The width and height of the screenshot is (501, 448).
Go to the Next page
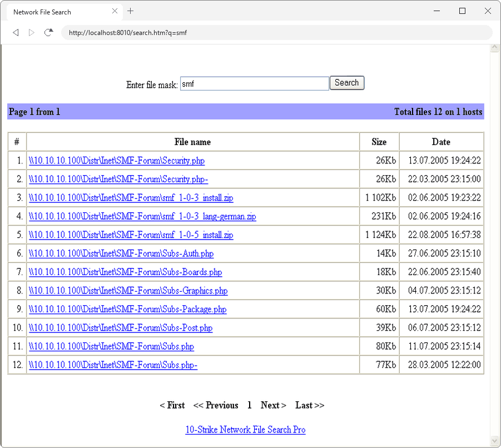coord(274,405)
